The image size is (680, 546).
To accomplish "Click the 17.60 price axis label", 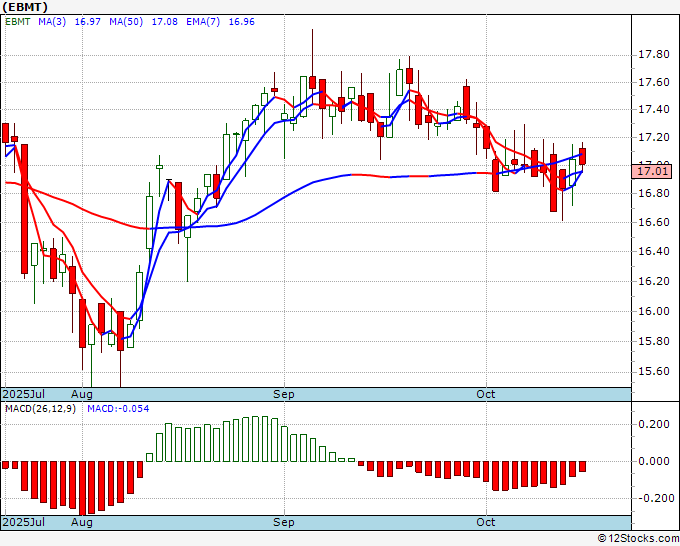I will click(x=654, y=82).
